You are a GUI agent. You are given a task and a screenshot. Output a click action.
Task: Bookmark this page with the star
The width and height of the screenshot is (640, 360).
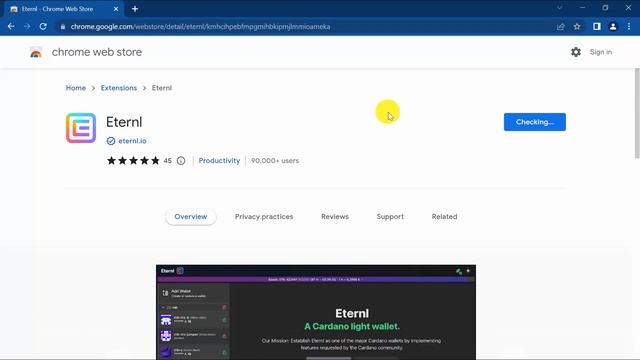577,27
